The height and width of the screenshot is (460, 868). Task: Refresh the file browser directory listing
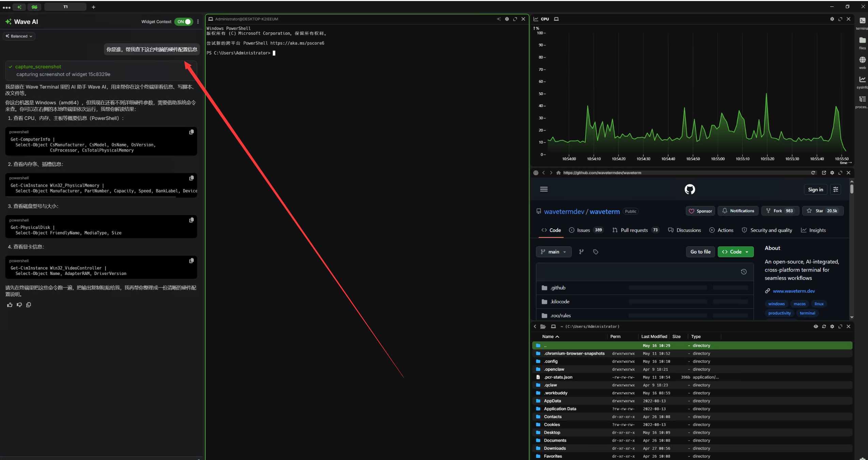click(x=824, y=326)
